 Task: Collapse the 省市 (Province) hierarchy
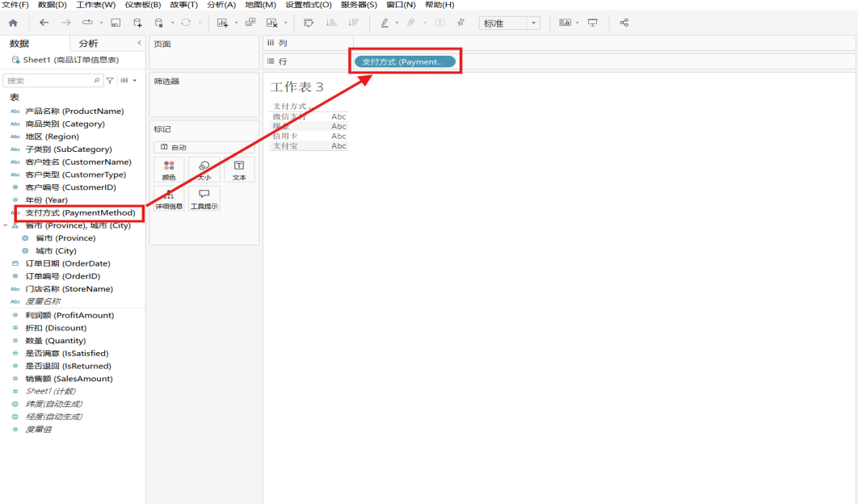tap(6, 226)
